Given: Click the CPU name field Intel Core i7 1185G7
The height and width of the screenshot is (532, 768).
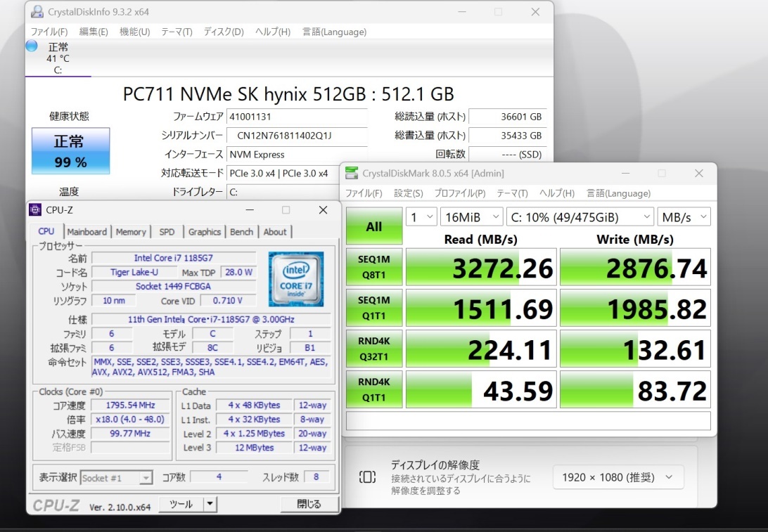Looking at the screenshot, I should point(174,258).
